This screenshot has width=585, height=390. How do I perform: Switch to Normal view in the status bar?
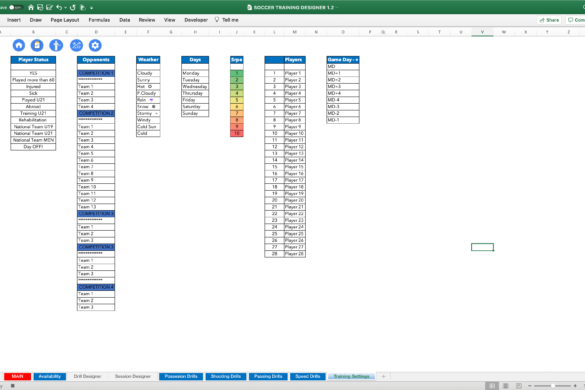pos(492,386)
